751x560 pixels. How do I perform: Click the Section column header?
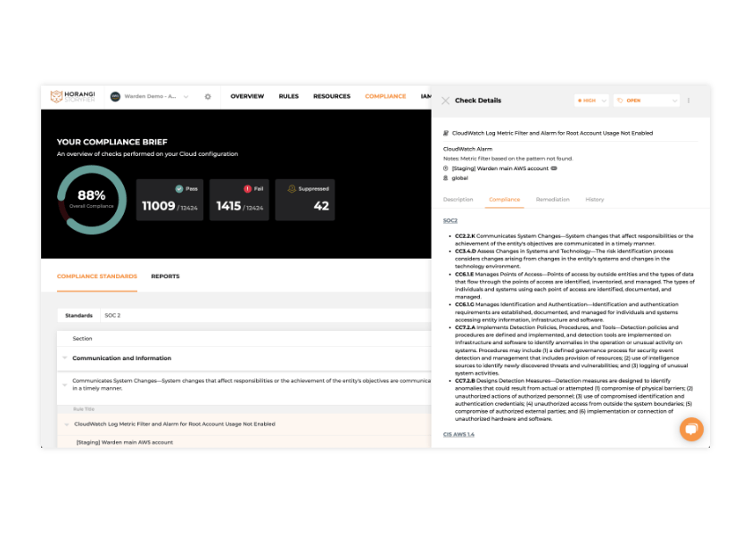[x=82, y=339]
